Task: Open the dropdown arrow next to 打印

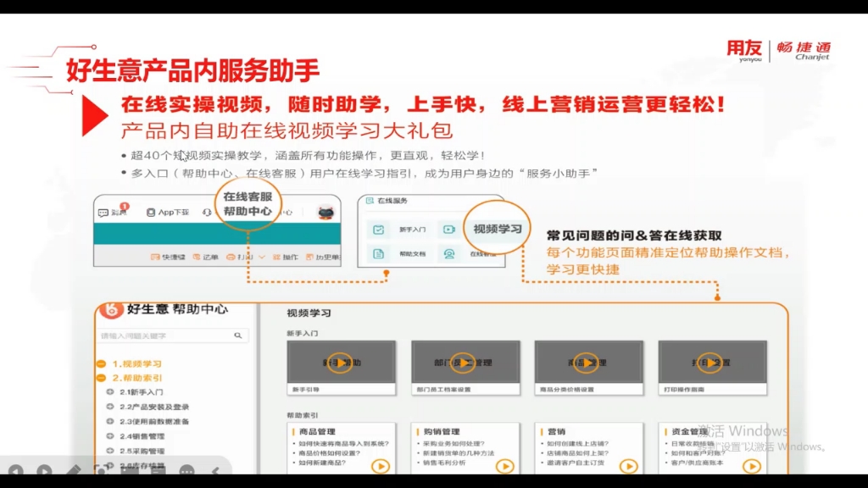Action: 261,256
